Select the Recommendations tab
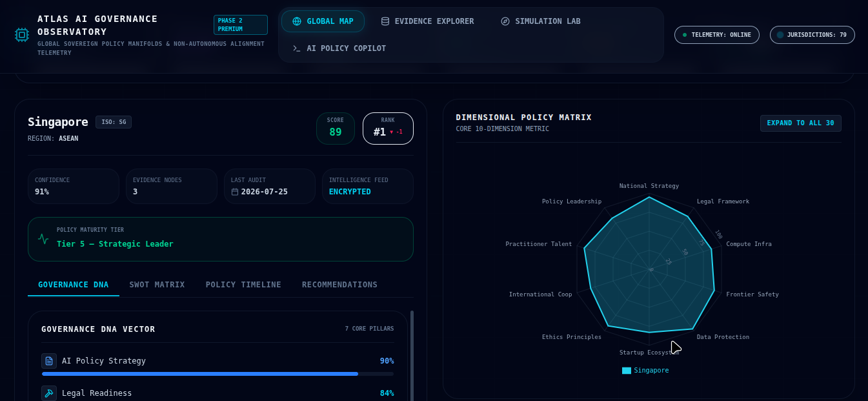Screen dimensions: 868x401 click(339, 285)
